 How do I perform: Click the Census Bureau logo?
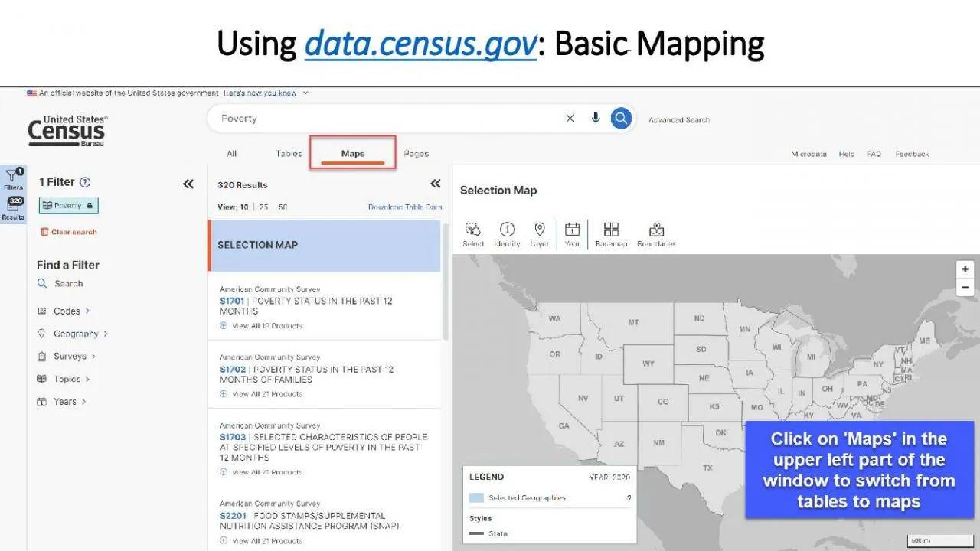pos(68,131)
